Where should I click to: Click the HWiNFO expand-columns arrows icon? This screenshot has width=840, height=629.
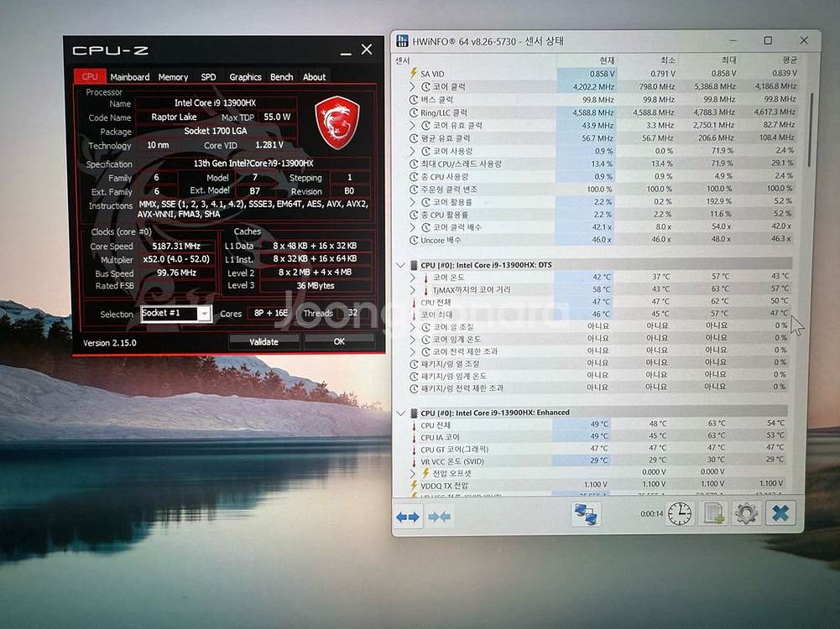408,517
